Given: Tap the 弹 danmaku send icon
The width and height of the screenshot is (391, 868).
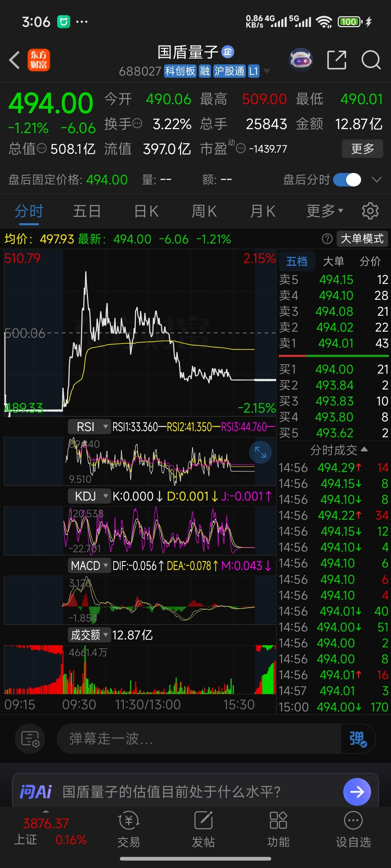Looking at the screenshot, I should 358,739.
